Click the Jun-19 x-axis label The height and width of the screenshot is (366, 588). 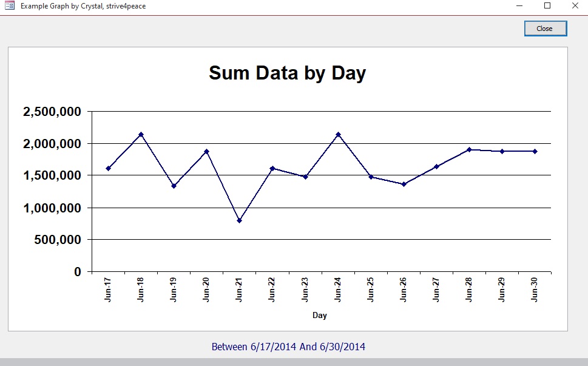174,290
